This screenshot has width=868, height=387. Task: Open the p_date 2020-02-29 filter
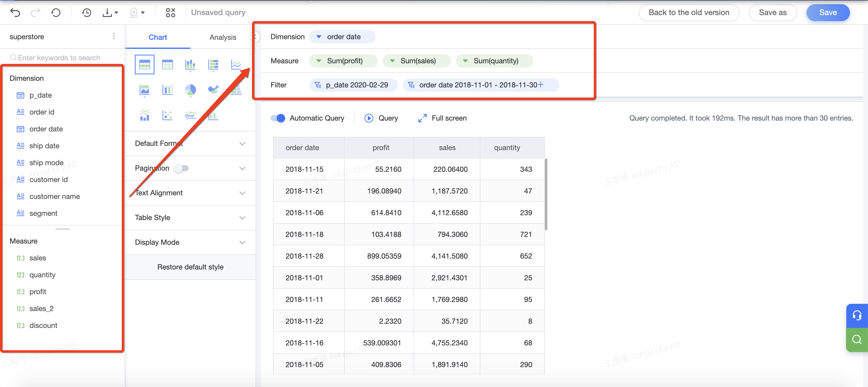[354, 85]
